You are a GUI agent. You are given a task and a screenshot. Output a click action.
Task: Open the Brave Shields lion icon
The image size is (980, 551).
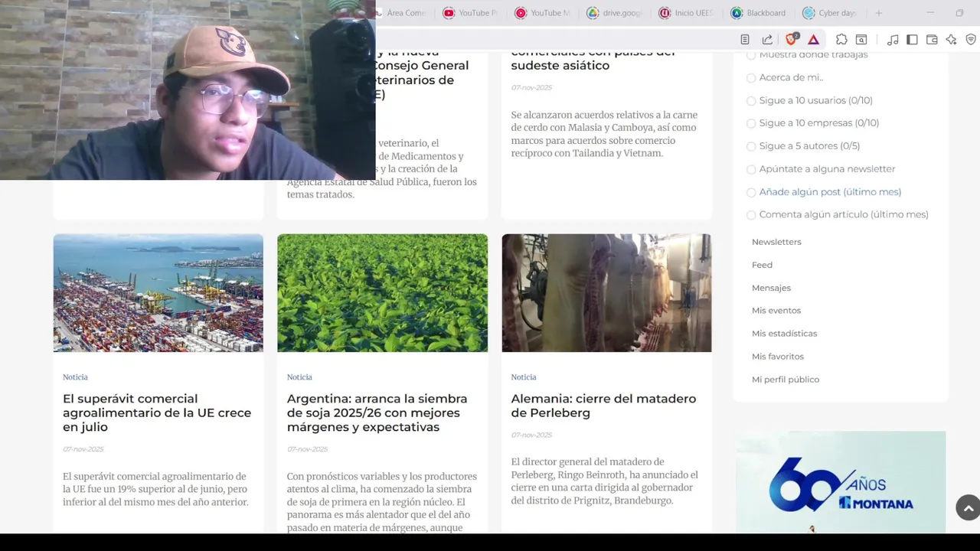coord(792,39)
